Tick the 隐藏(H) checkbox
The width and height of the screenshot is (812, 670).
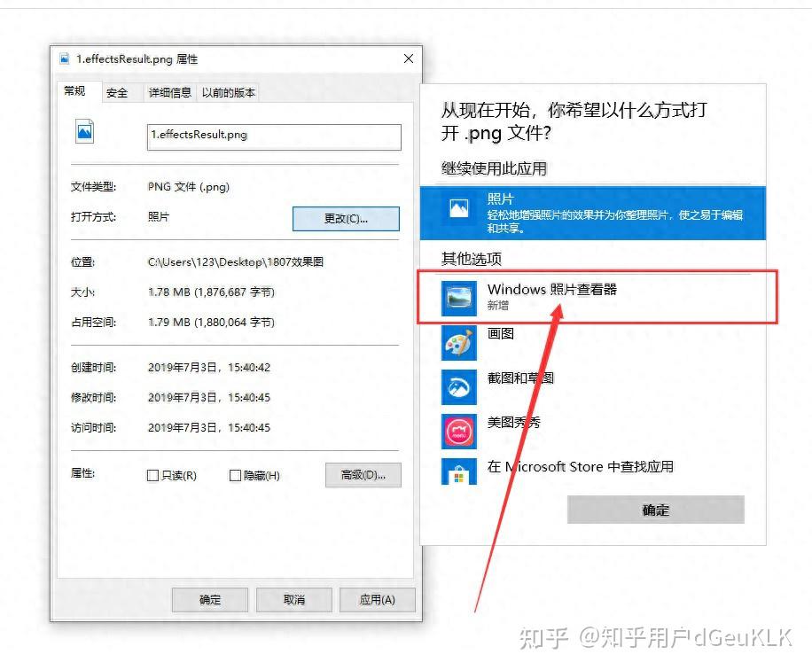(x=235, y=475)
